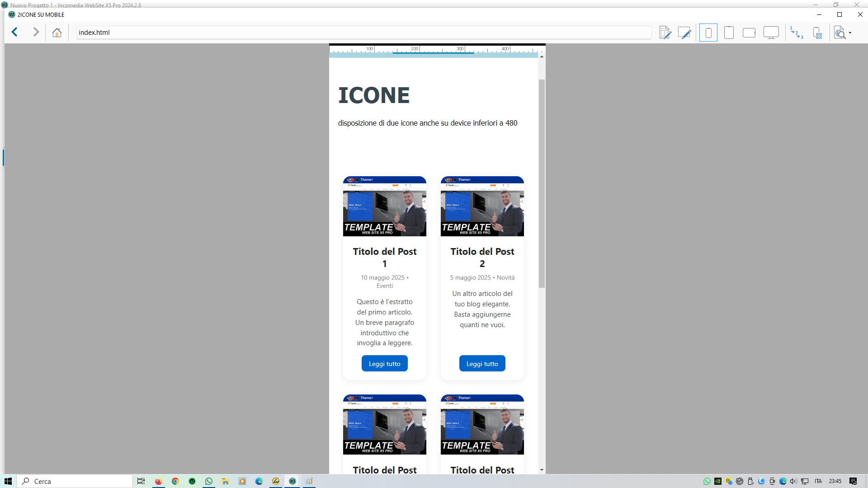
Task: Switch to desktop monitor viewport preview
Action: point(771,33)
